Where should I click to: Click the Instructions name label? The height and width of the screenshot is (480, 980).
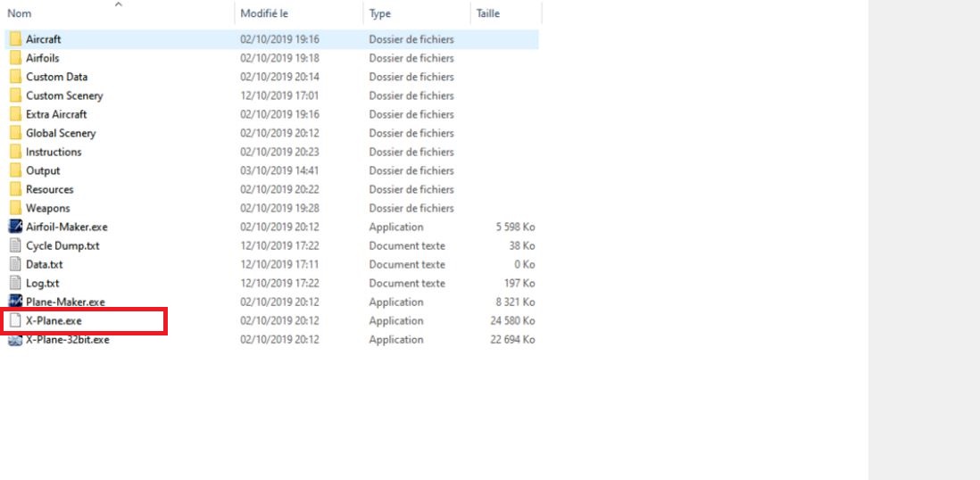[54, 152]
